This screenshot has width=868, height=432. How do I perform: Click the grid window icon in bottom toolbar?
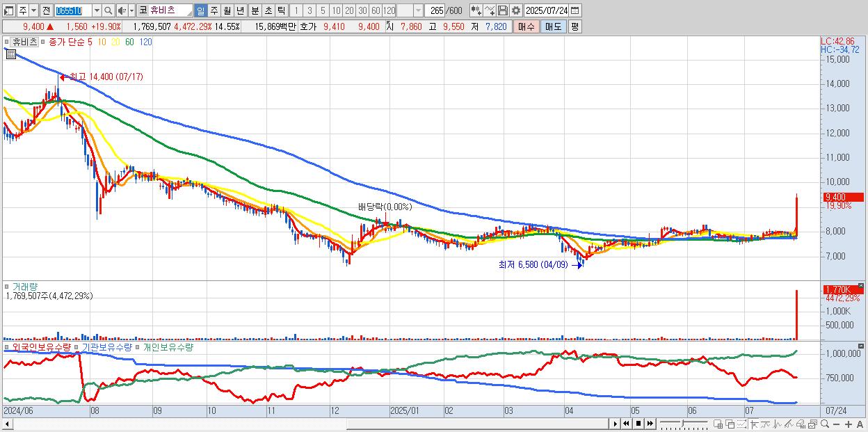[718, 423]
